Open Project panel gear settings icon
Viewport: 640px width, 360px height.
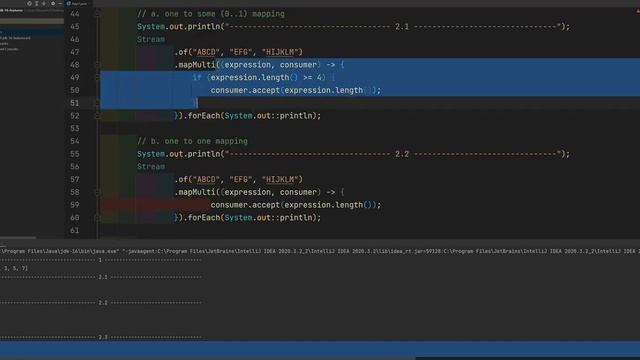click(x=53, y=3)
